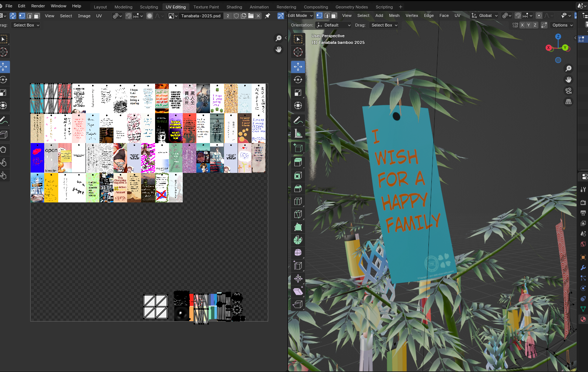The image size is (588, 372).
Task: Select the Poly Build tool
Action: [x=298, y=227]
